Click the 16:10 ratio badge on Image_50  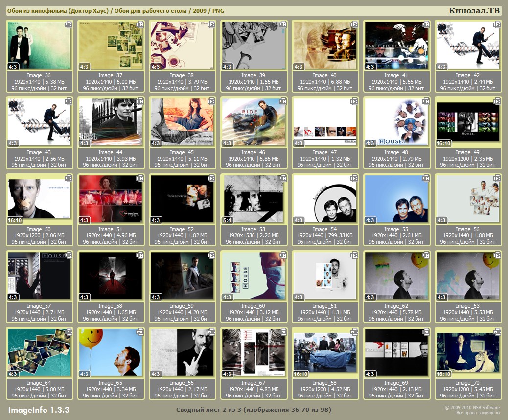pos(15,220)
